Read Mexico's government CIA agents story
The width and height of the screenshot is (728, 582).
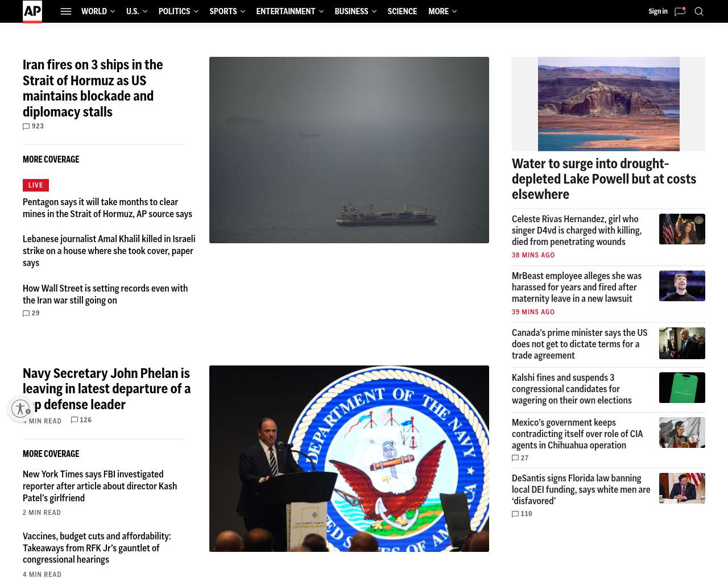[x=577, y=434]
